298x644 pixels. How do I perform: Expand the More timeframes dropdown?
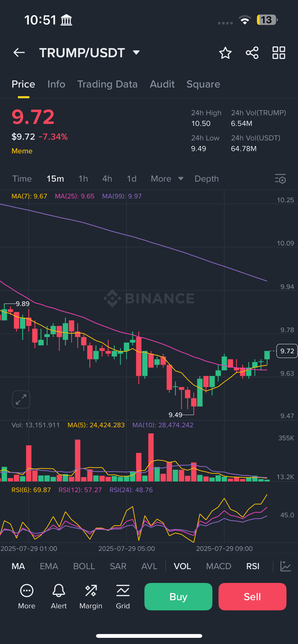[167, 179]
